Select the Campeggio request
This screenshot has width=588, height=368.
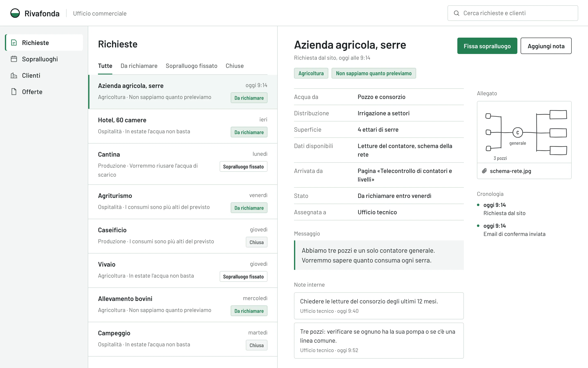point(183,339)
